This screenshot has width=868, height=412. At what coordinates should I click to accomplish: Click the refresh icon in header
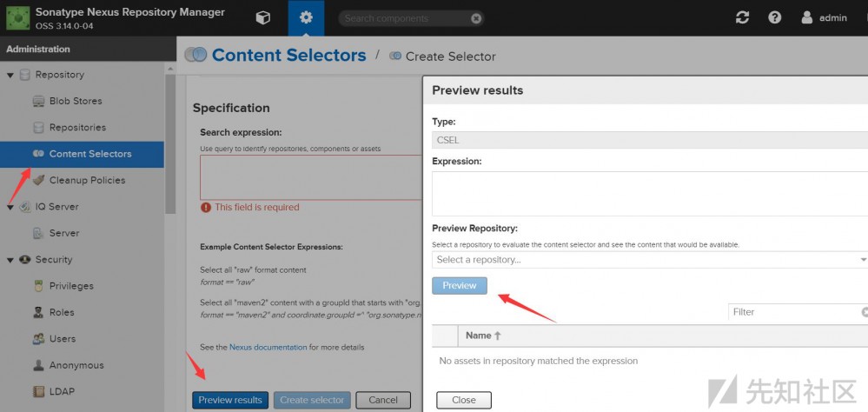point(741,17)
